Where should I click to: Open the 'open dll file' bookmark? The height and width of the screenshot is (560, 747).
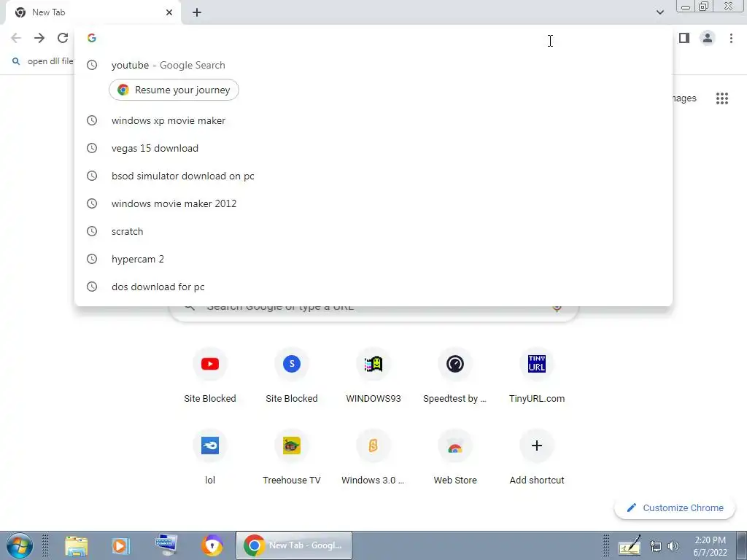[43, 61]
